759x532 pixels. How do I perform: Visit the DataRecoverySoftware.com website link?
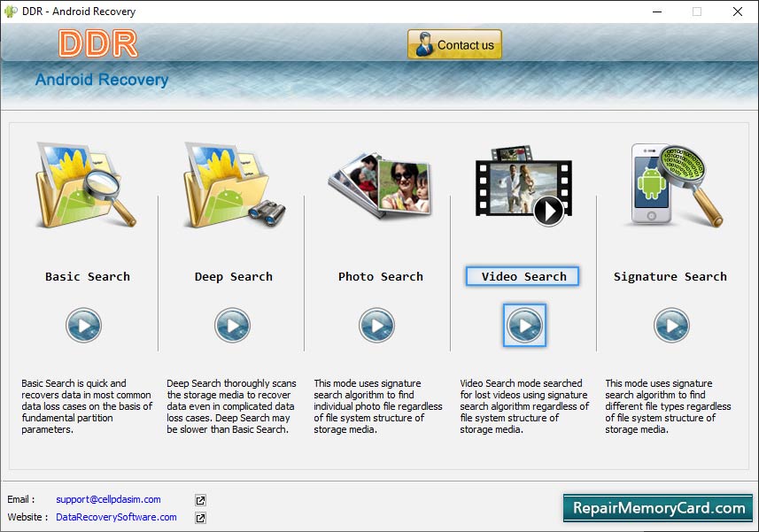[116, 517]
